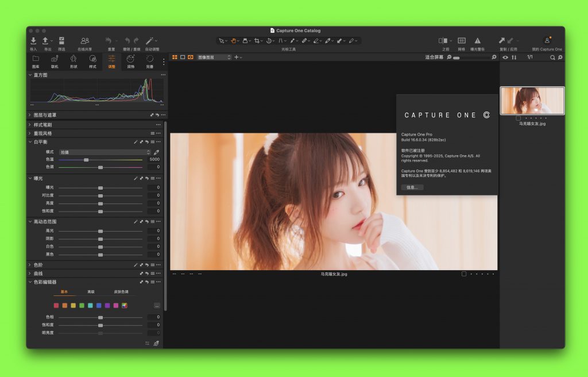Toggle the eye preview icon above the browser
This screenshot has height=377, width=588.
(505, 57)
